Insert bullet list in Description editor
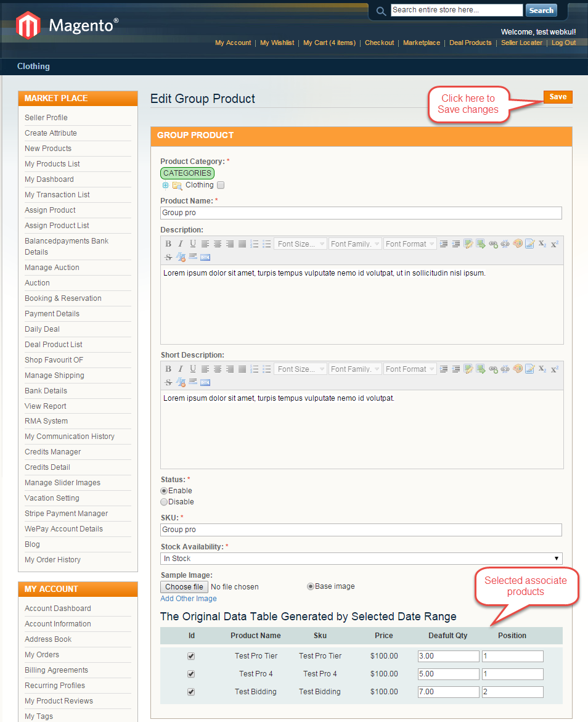 [267, 244]
